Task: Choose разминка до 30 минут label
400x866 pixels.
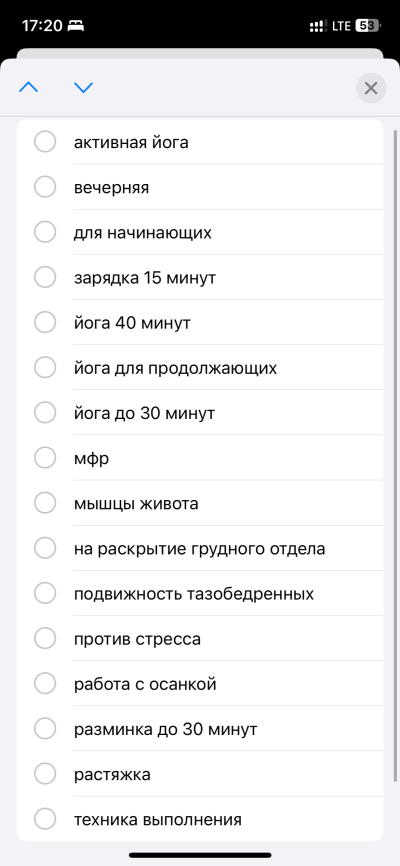Action: [x=165, y=729]
